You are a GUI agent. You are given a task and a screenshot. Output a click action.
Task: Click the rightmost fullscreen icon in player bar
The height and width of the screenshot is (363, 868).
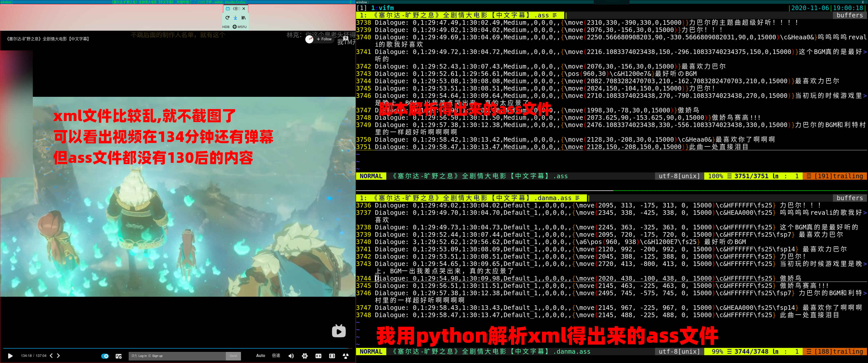[346, 356]
